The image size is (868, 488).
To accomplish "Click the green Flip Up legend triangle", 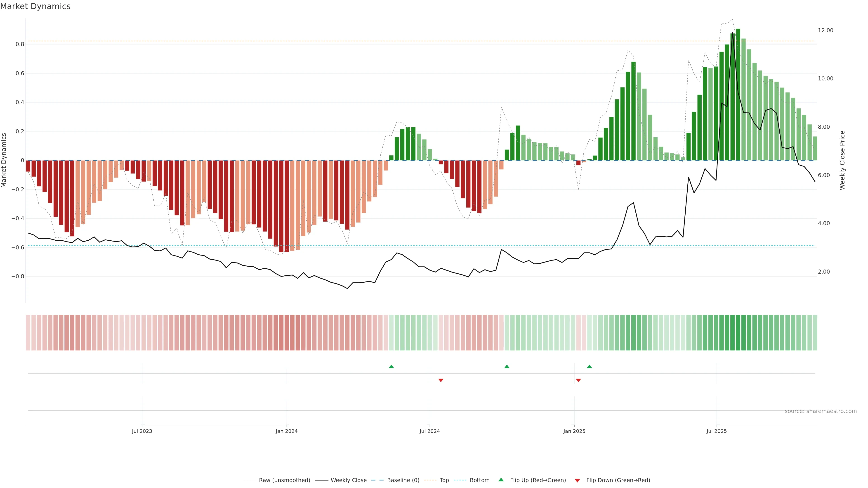I will [x=501, y=480].
